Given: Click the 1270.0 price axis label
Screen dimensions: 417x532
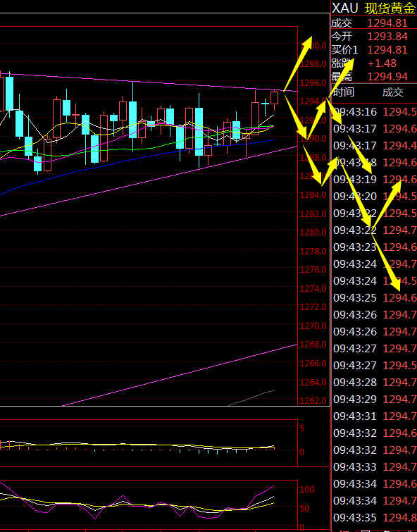Looking at the screenshot, I should coord(313,326).
